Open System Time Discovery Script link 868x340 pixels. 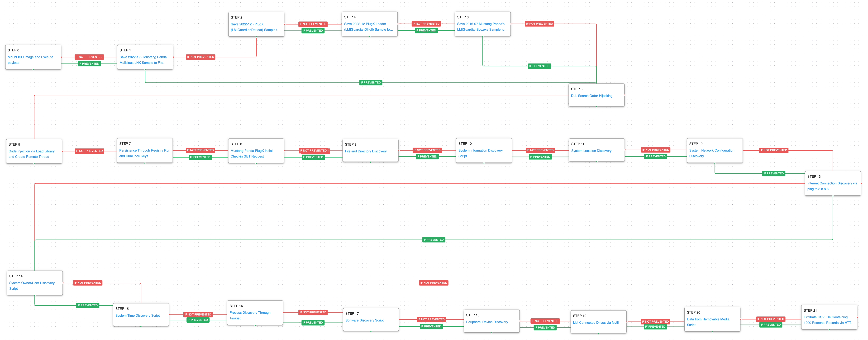138,316
